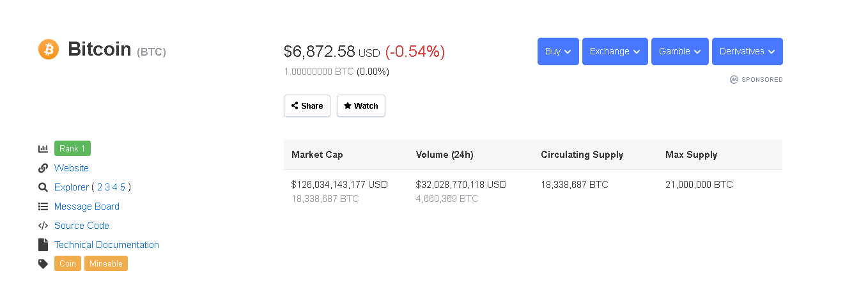Click the tag icon beside Coin
This screenshot has width=868, height=287.
click(x=43, y=264)
